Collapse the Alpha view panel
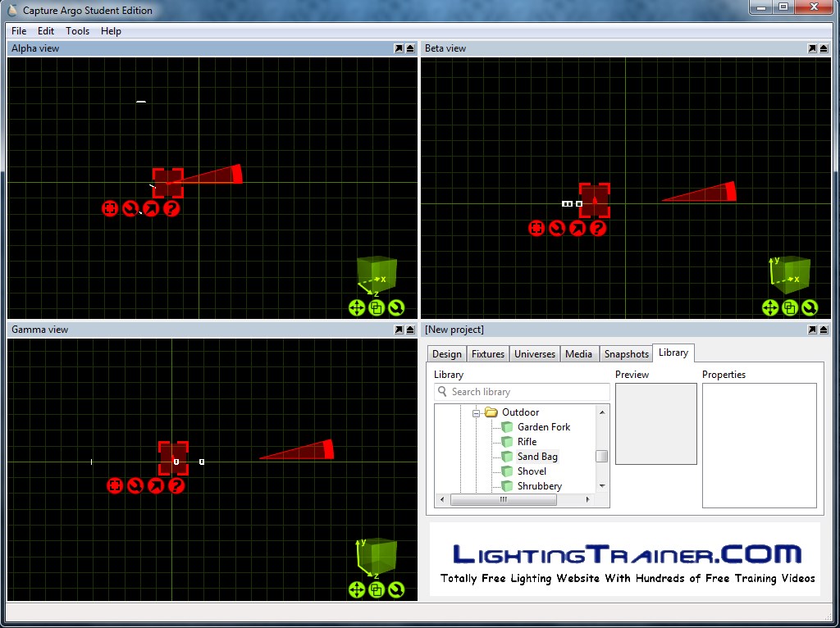Viewport: 840px width, 628px height. coord(410,48)
